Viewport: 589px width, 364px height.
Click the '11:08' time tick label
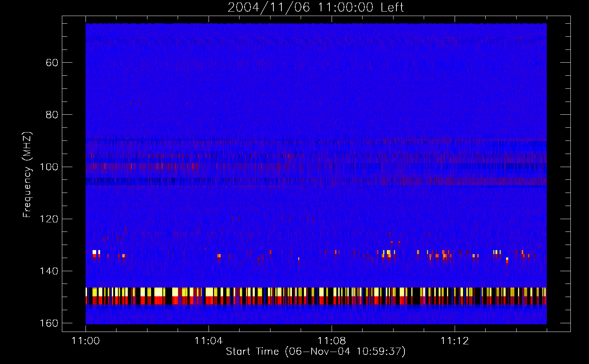[x=332, y=341]
